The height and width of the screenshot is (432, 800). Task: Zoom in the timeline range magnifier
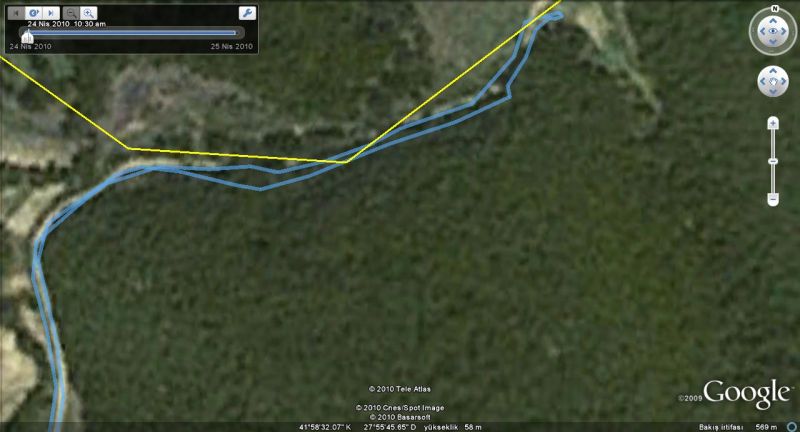(88, 13)
